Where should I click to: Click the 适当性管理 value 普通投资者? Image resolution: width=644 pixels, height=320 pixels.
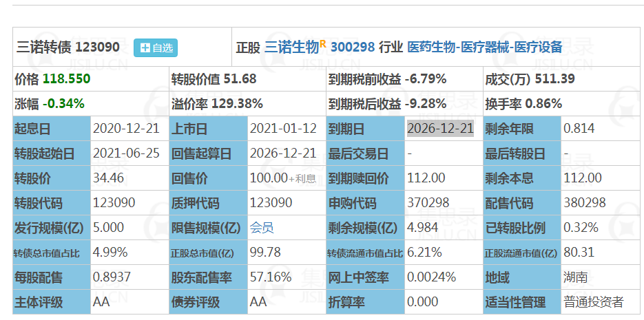(594, 302)
